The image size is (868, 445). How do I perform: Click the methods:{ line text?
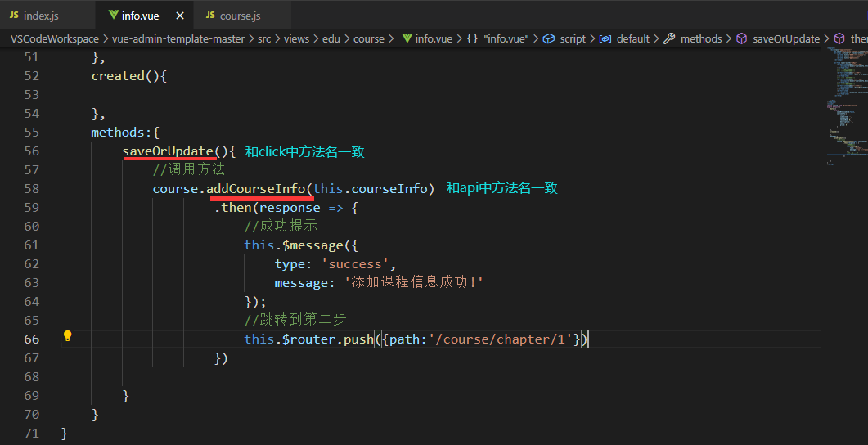[x=125, y=133]
